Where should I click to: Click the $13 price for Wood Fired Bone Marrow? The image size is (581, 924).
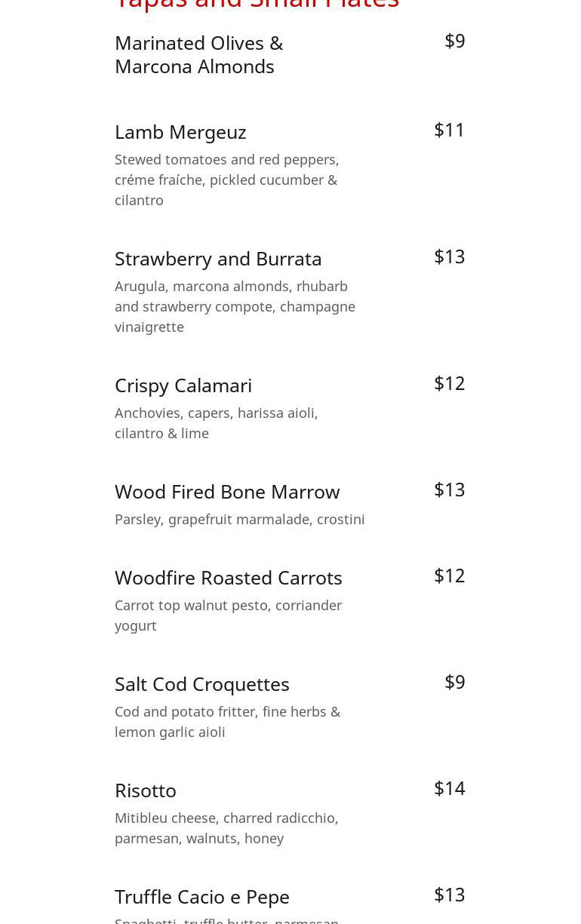tap(450, 490)
